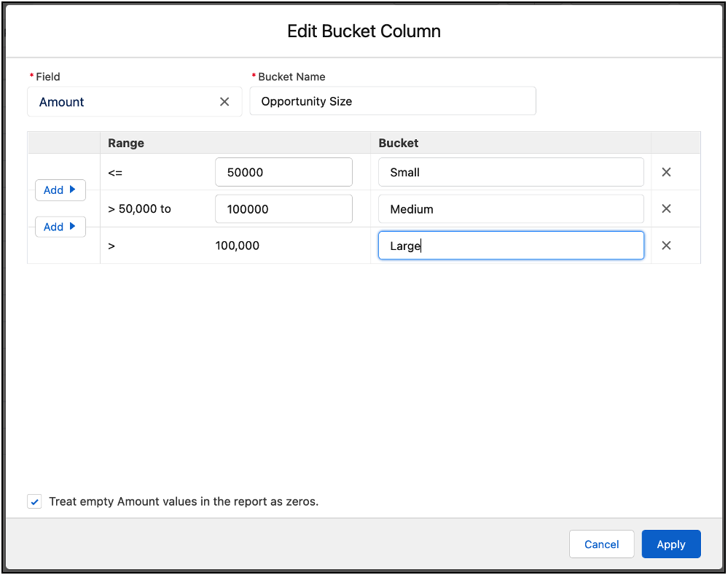Screen dimensions: 728x575
Task: Click the required asterisk beside Bucket Name
Action: pyautogui.click(x=254, y=76)
